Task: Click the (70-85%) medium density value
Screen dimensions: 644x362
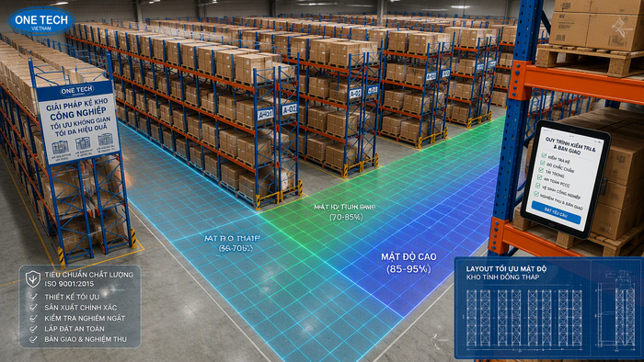Action: click(x=346, y=217)
